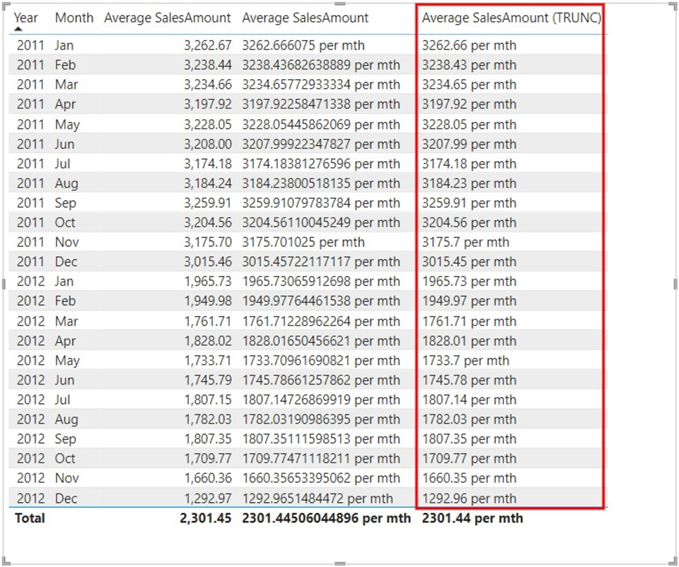Select the cell 3234.65 per mth
This screenshot has height=567, width=679.
pos(469,84)
